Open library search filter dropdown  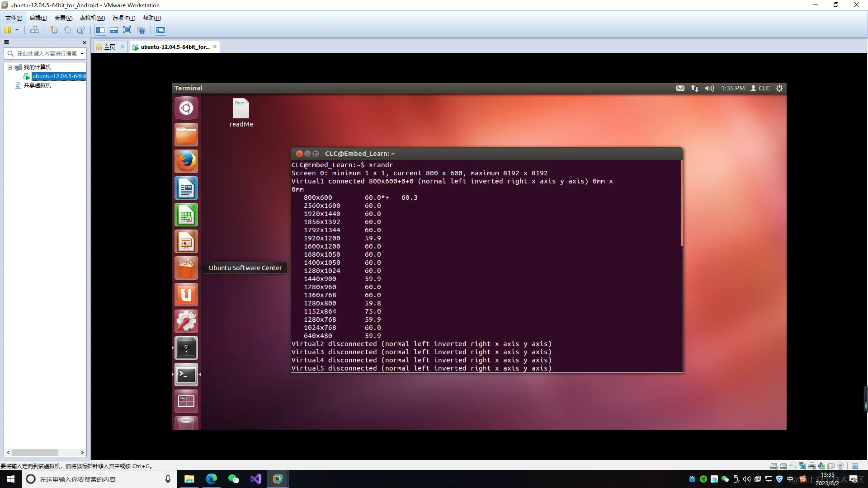[82, 54]
